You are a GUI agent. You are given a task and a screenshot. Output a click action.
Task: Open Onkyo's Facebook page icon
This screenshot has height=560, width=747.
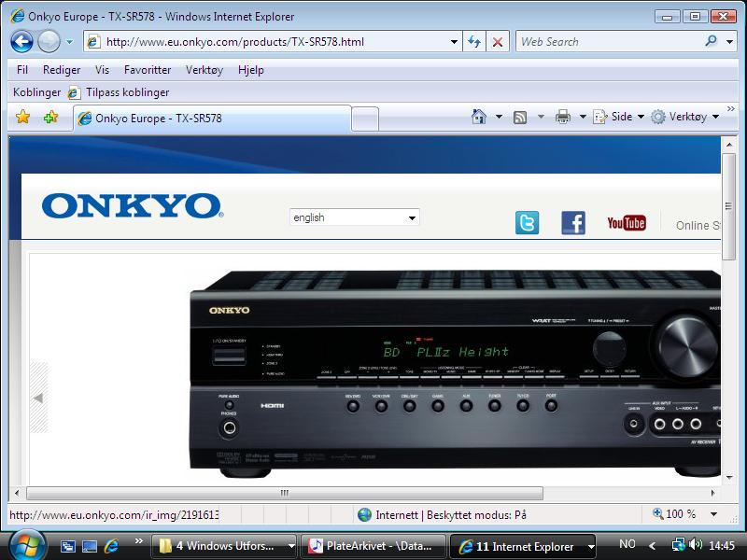point(573,223)
